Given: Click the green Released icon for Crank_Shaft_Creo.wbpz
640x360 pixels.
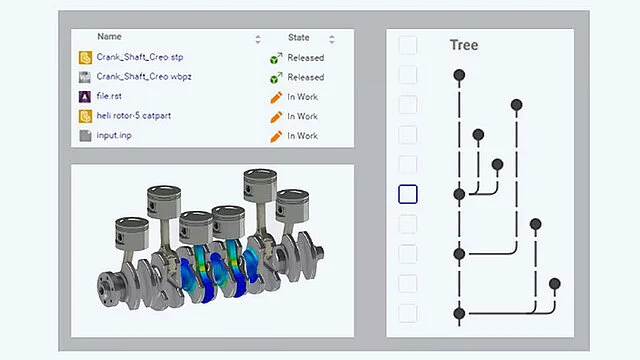Looking at the screenshot, I should coord(276,78).
